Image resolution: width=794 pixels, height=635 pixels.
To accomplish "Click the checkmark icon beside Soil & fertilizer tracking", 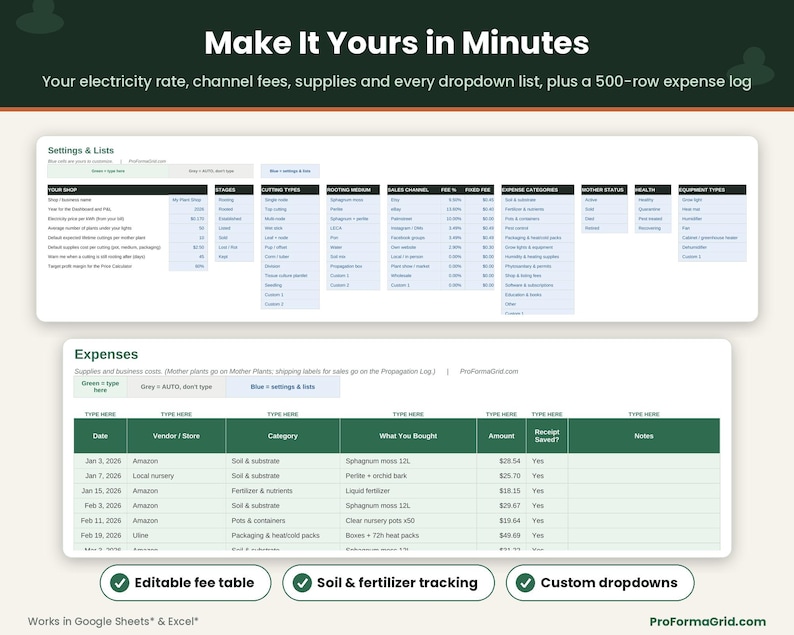I will (302, 583).
